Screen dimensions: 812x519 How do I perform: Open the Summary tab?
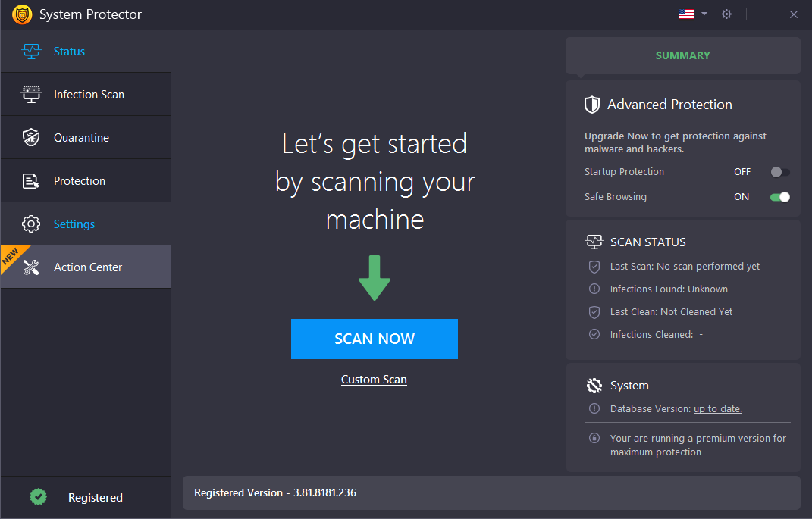click(x=682, y=55)
